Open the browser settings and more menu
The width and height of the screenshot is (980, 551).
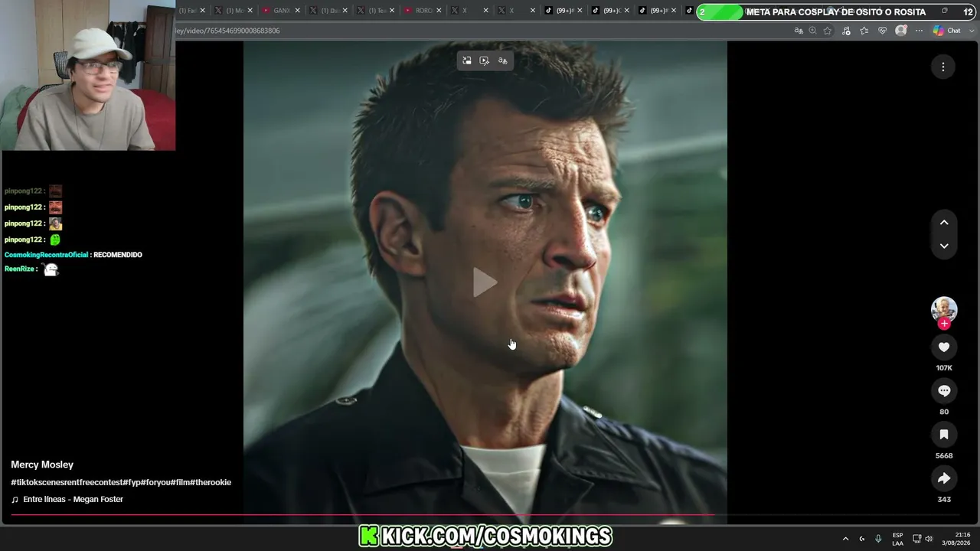(919, 31)
